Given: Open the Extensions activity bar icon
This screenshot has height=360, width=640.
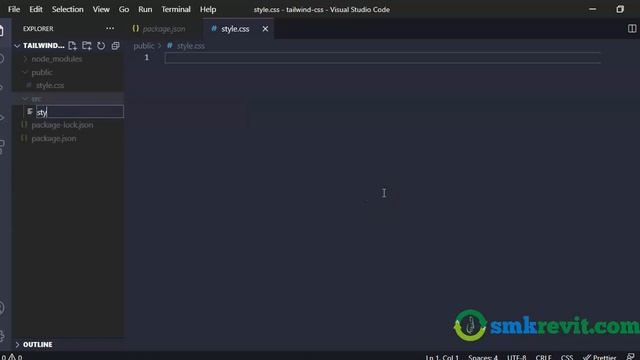Looking at the screenshot, I should click(2, 146).
